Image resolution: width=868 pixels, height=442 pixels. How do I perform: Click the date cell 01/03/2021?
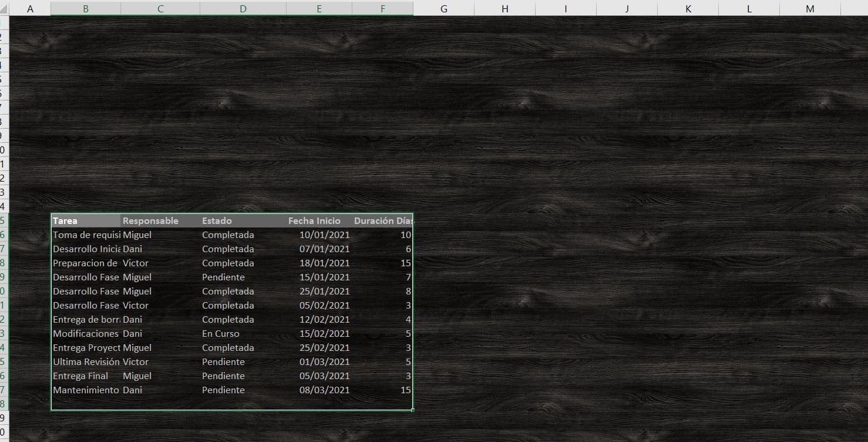pyautogui.click(x=319, y=362)
